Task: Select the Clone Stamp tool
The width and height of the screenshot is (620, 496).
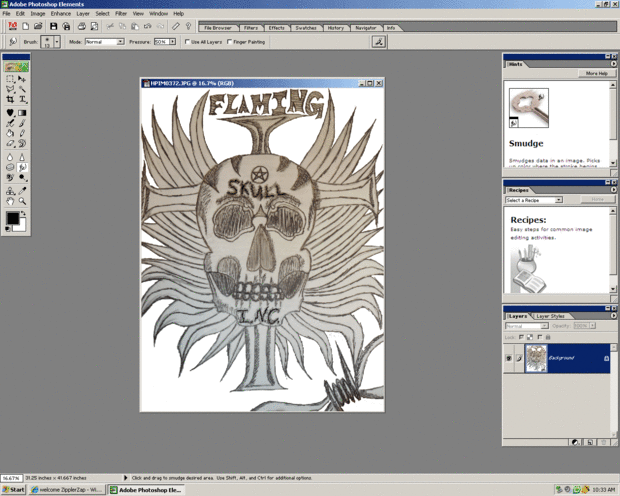Action: (x=10, y=191)
